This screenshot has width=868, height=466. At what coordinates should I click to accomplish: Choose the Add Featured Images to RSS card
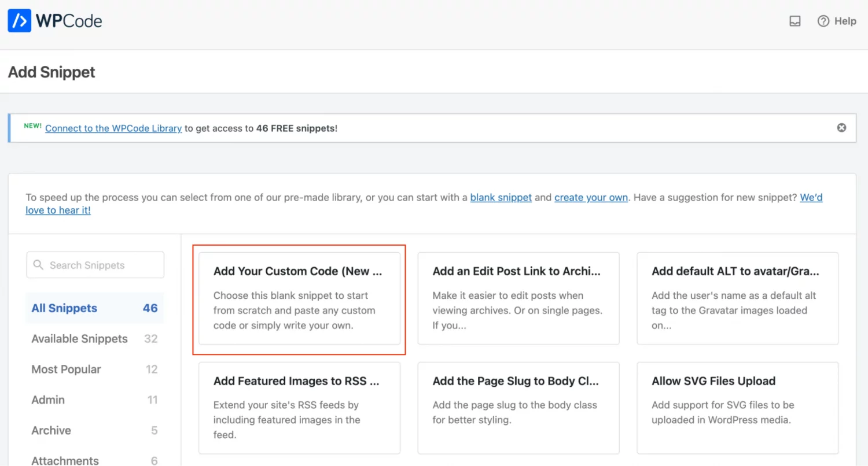299,408
